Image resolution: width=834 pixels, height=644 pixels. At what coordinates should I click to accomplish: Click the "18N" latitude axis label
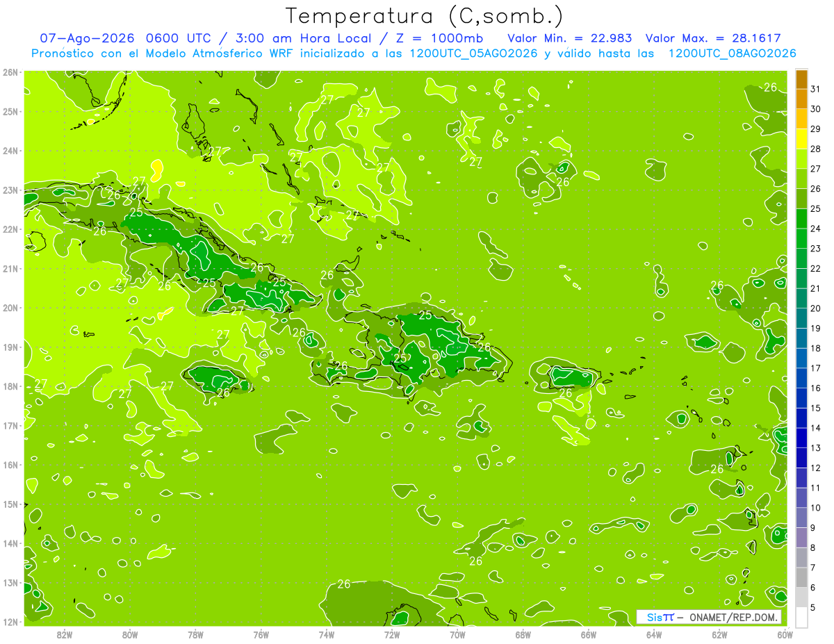(10, 386)
